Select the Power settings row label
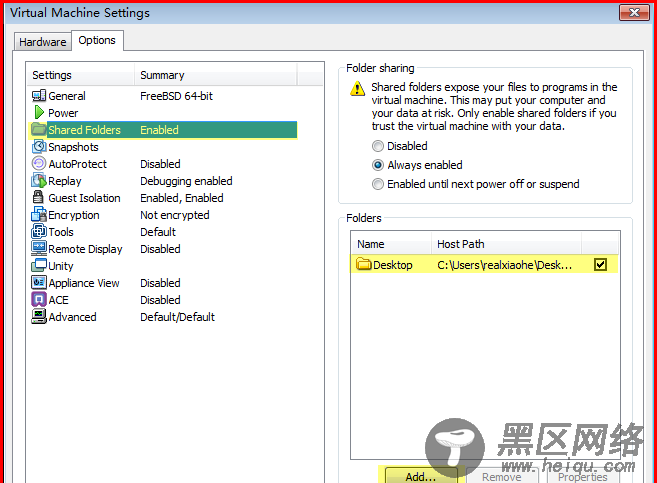 click(x=63, y=113)
